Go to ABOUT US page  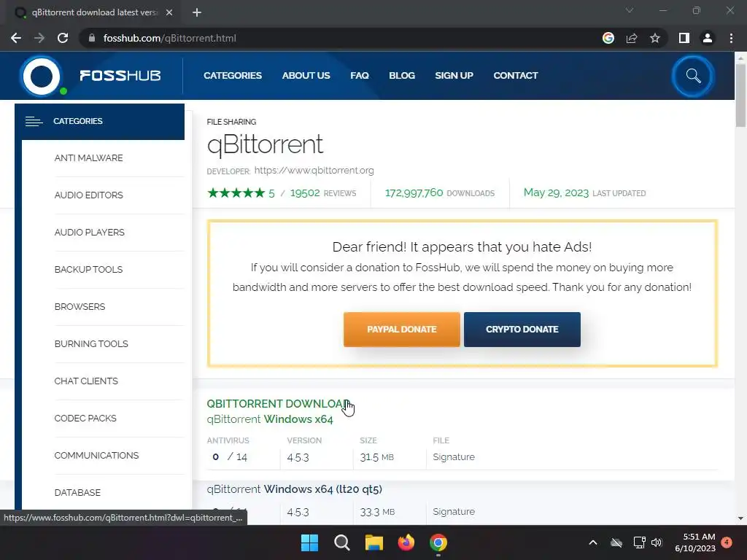coord(306,76)
